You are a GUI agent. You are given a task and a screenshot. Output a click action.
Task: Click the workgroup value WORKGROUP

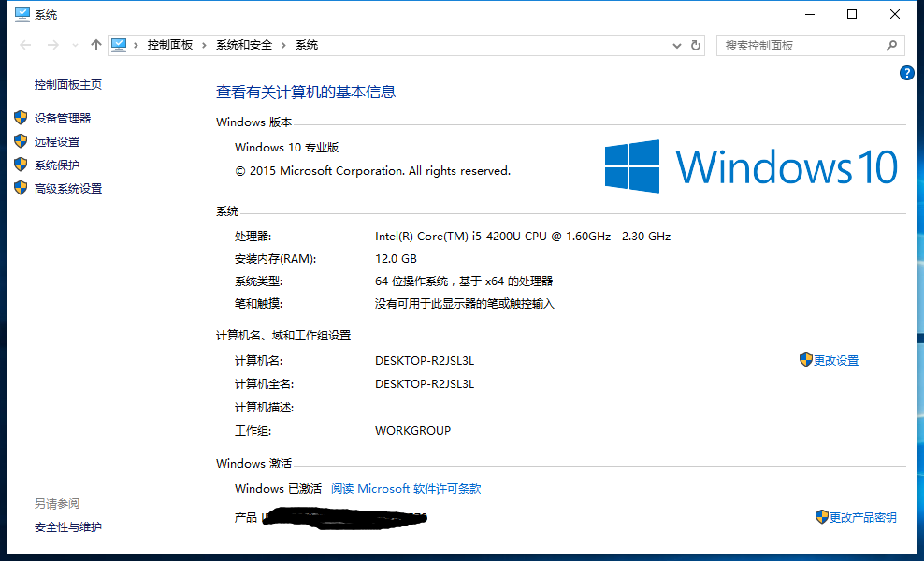pyautogui.click(x=413, y=431)
